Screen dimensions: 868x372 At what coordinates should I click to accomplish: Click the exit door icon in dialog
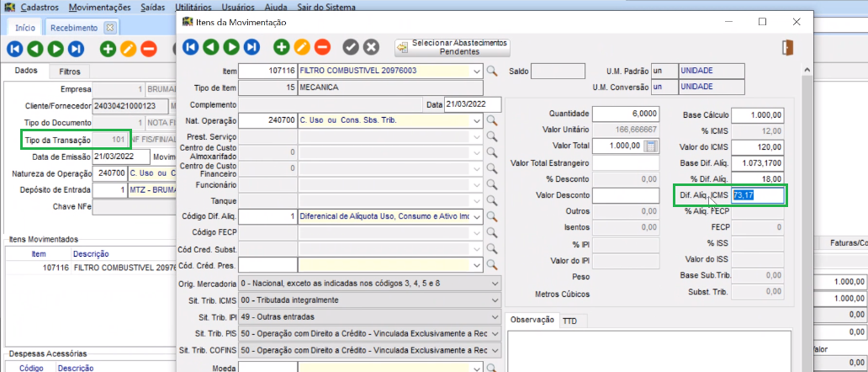coord(788,47)
